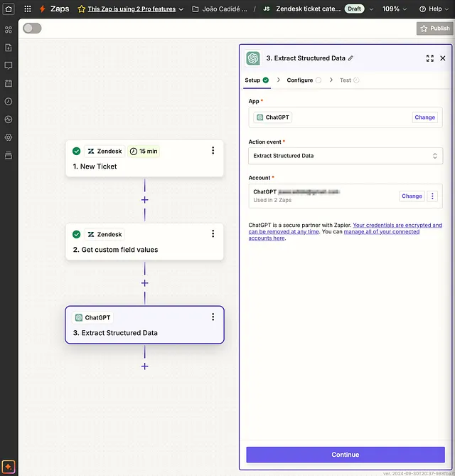Select the 2. Get custom field values card
Viewport: 455px width, 476px height.
[x=145, y=242]
